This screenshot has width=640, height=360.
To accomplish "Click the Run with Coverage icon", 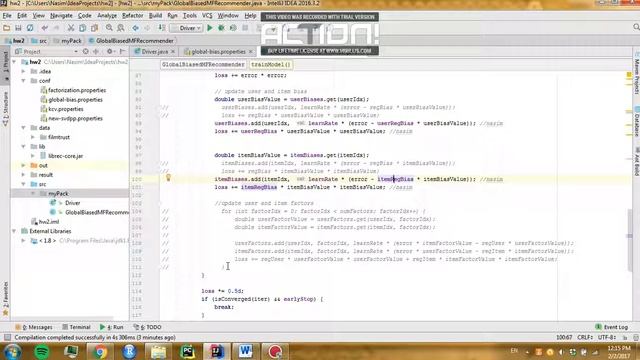I will (x=233, y=28).
